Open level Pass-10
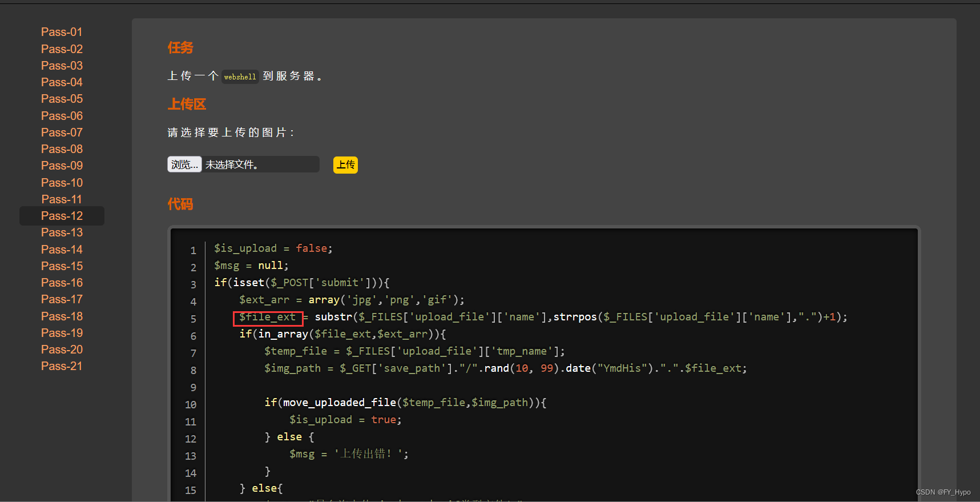Viewport: 980px width, 502px height. pos(62,183)
